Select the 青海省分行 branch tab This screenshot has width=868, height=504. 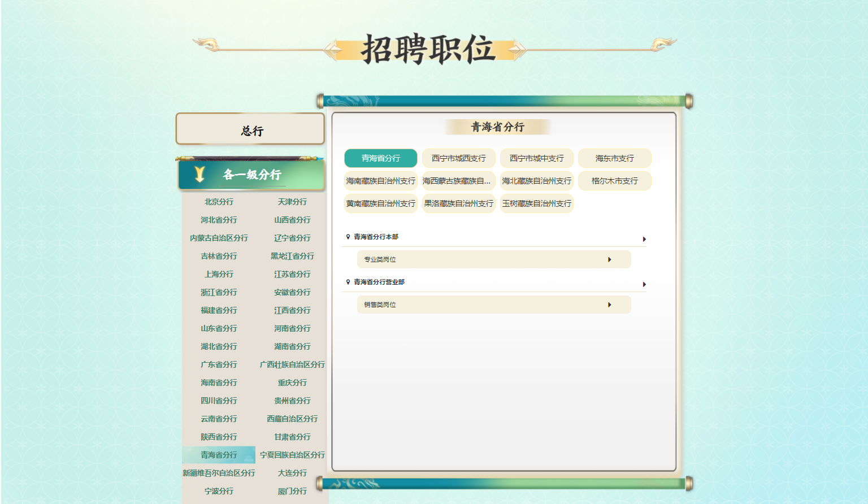tap(381, 158)
